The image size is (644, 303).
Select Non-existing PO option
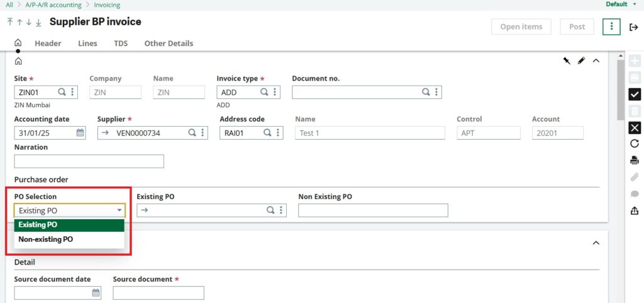(46, 239)
